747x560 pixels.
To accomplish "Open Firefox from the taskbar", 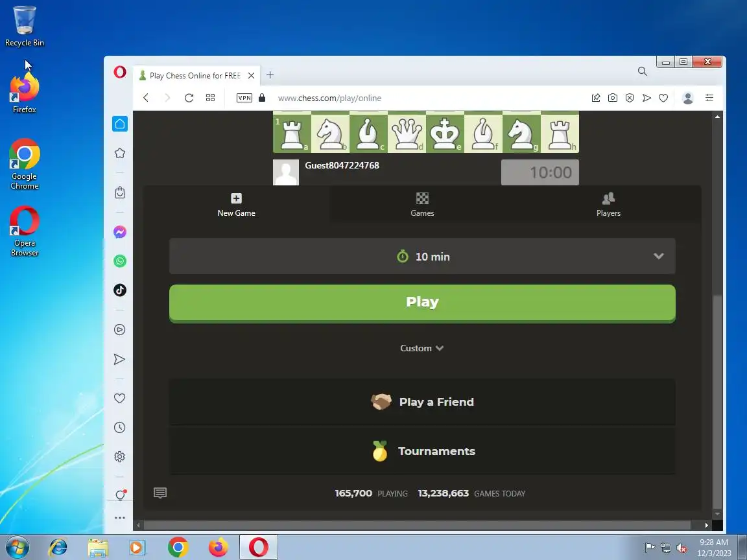I will (x=218, y=547).
